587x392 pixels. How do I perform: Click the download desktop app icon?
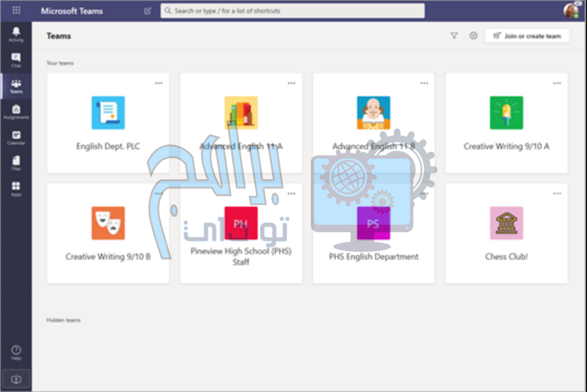click(x=16, y=379)
